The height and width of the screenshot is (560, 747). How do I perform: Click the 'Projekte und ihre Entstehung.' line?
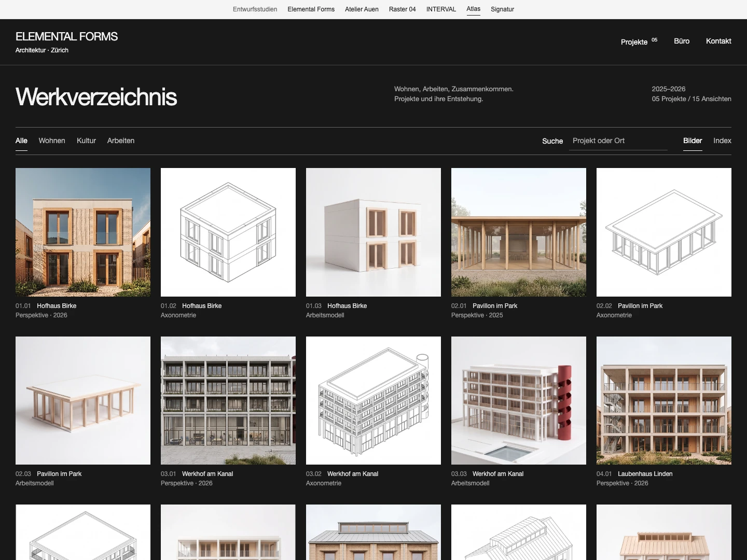(x=438, y=99)
